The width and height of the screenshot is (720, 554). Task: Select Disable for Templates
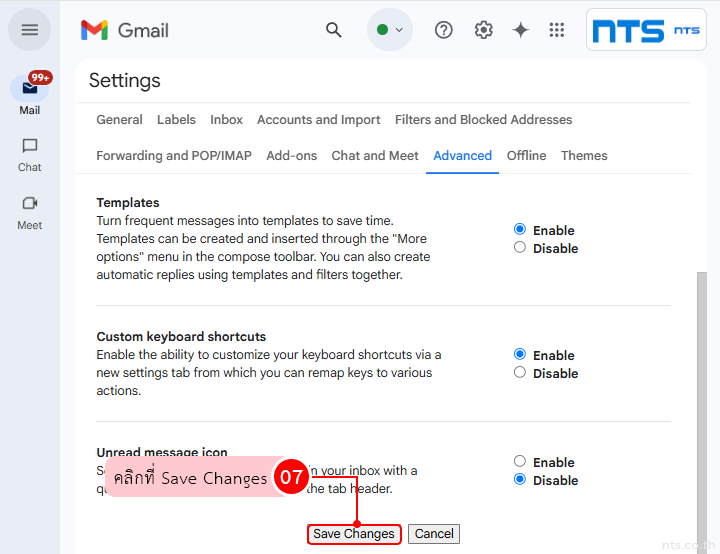[x=520, y=248]
